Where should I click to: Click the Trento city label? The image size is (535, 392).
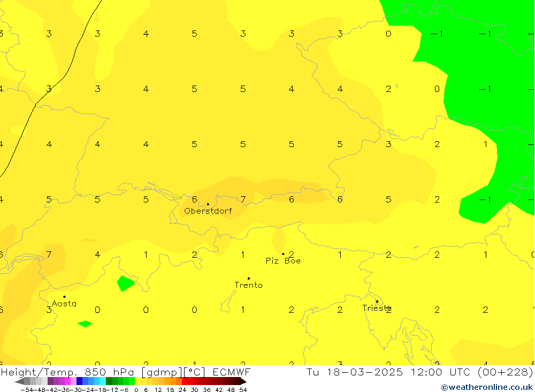248,285
